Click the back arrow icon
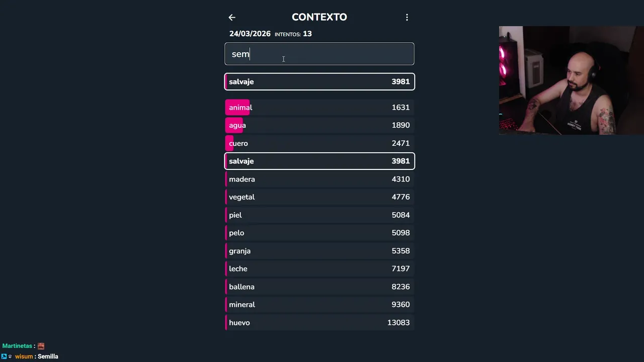The width and height of the screenshot is (644, 362). tap(232, 18)
